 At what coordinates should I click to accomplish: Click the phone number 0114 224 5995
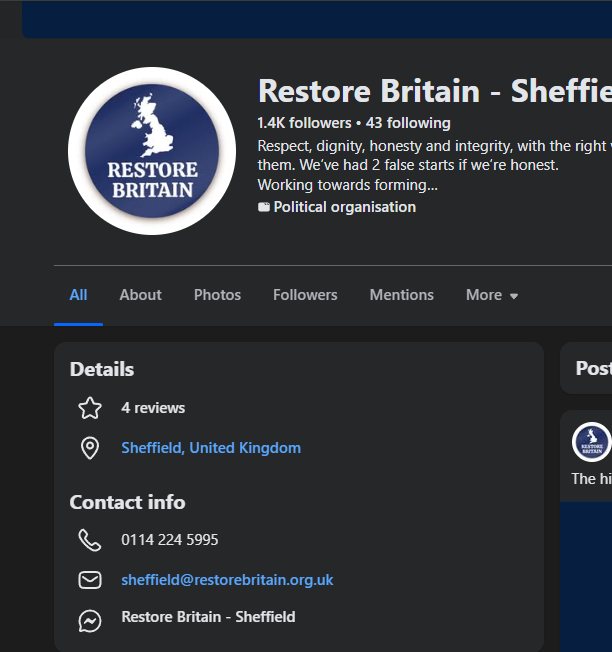coord(170,540)
